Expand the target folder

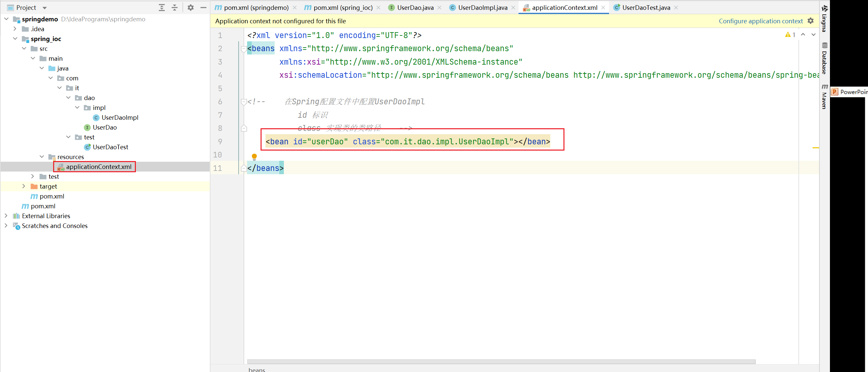(x=24, y=186)
